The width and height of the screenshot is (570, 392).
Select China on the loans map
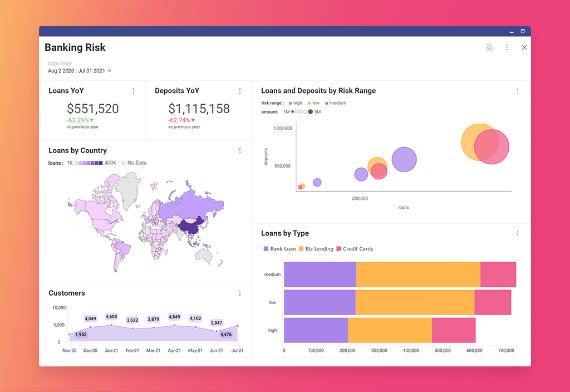point(190,226)
